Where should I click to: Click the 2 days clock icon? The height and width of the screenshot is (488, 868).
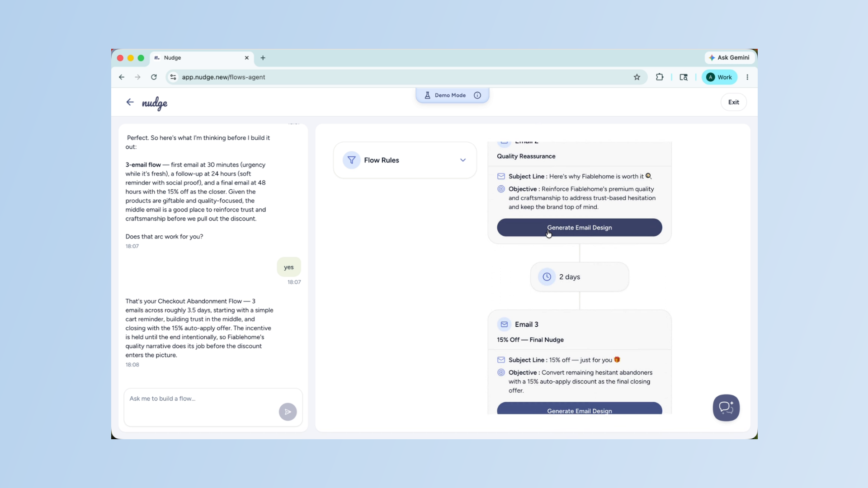point(547,277)
